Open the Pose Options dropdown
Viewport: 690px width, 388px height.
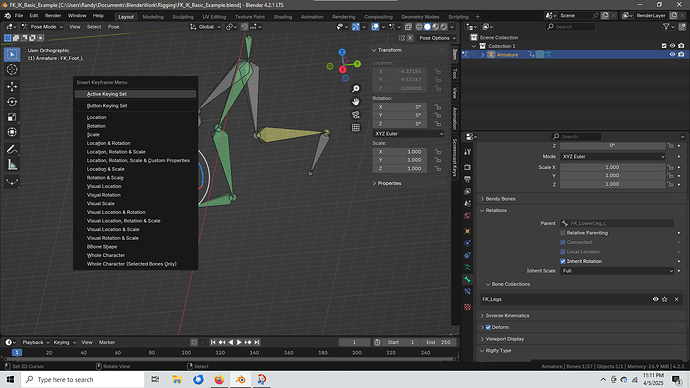point(437,38)
